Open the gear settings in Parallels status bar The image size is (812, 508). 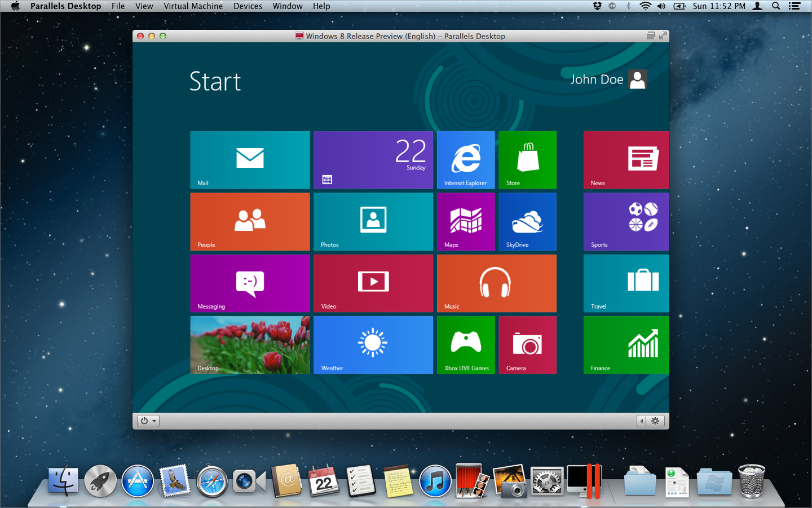655,421
